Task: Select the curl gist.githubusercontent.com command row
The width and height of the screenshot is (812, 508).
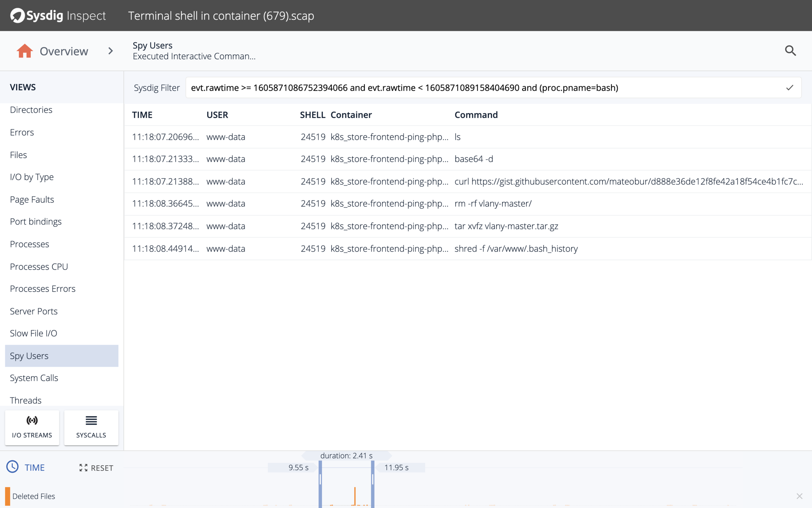Action: [x=468, y=181]
